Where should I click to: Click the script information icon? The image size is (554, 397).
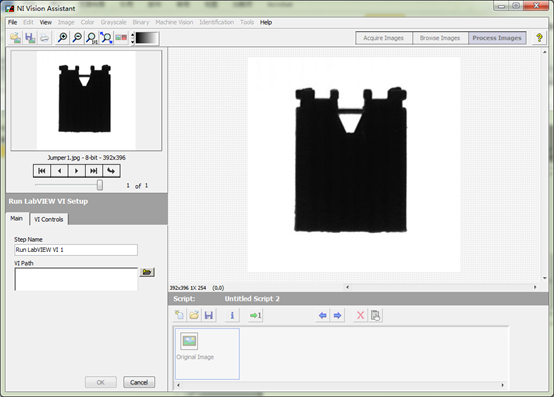point(232,315)
